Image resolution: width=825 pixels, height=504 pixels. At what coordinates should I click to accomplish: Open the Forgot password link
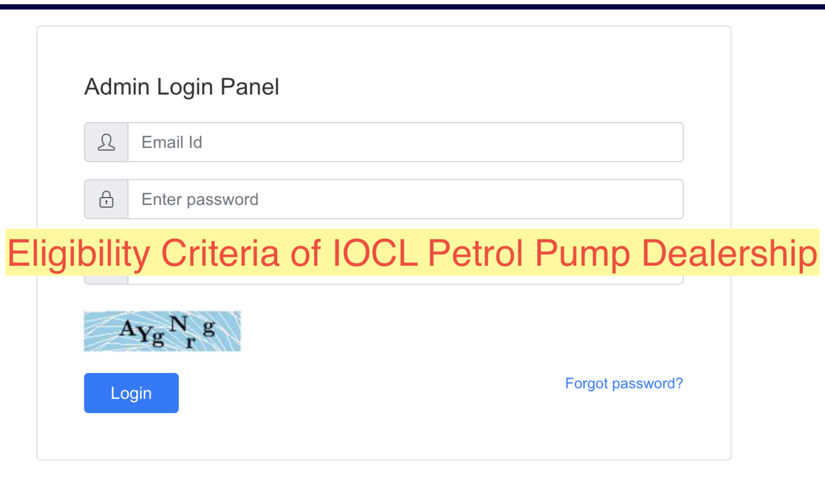[x=624, y=383]
